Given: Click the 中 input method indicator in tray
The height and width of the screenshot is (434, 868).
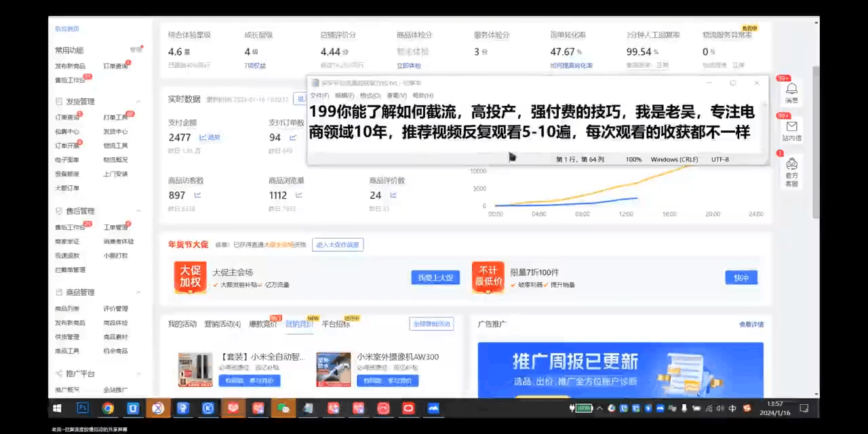Looking at the screenshot, I should 733,408.
